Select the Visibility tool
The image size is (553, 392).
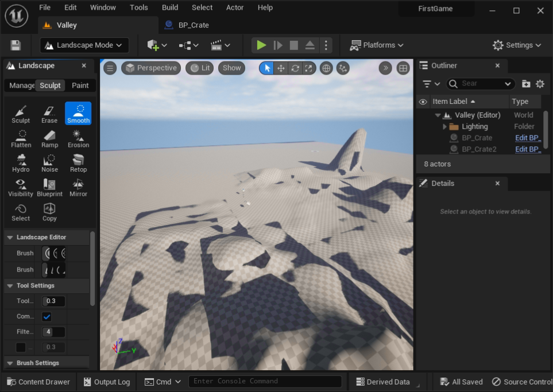(x=21, y=188)
